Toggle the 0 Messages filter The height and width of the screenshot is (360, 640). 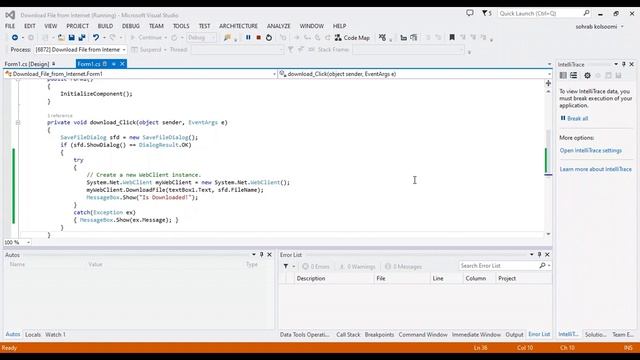[x=403, y=267]
